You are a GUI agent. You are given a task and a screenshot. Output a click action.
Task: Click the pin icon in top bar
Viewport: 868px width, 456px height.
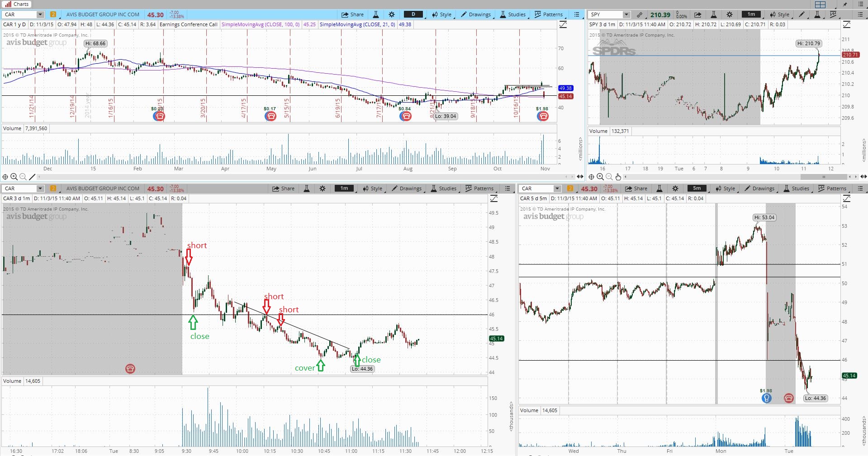point(845,5)
